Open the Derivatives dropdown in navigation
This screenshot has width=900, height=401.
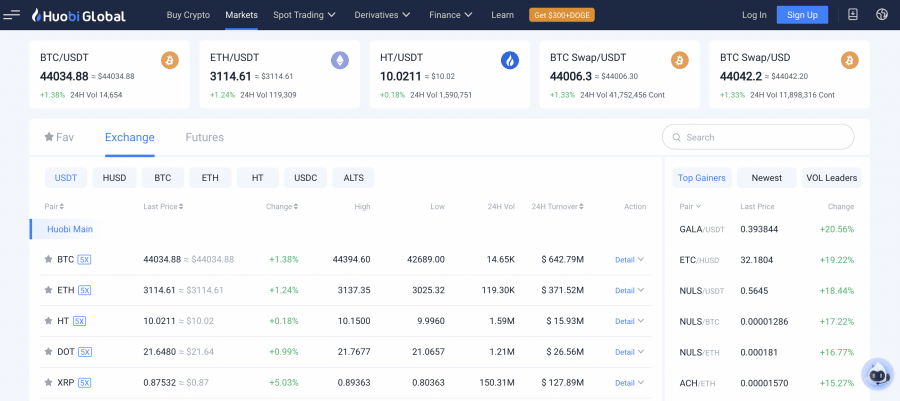pyautogui.click(x=384, y=15)
